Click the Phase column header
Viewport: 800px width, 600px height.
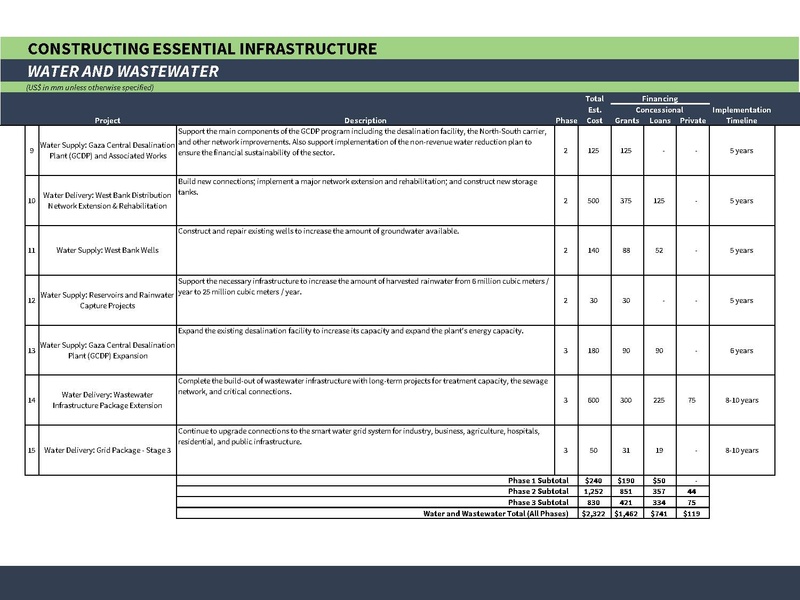[565, 121]
